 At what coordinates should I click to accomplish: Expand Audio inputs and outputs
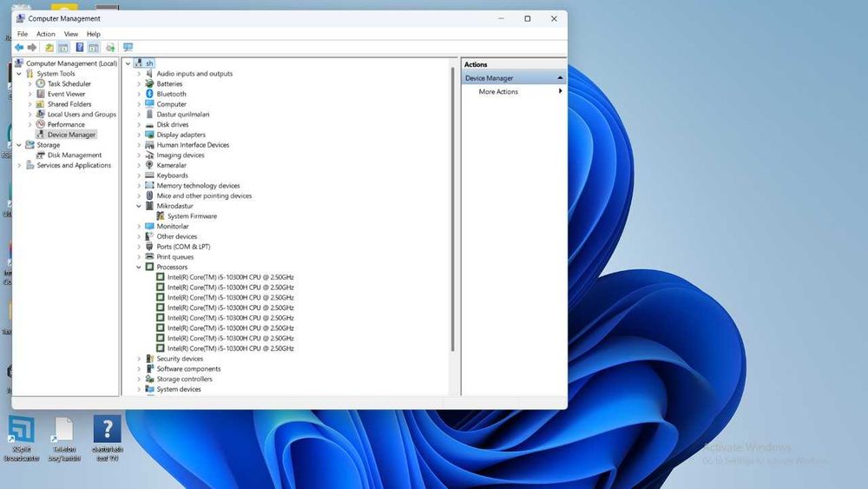click(139, 74)
